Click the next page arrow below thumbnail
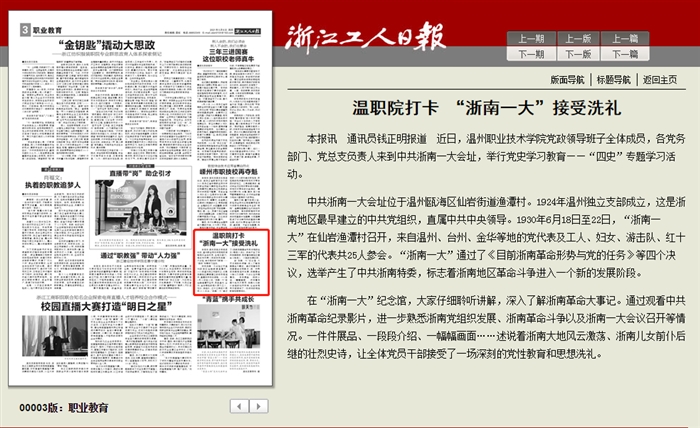The width and height of the screenshot is (700, 428). point(259,406)
